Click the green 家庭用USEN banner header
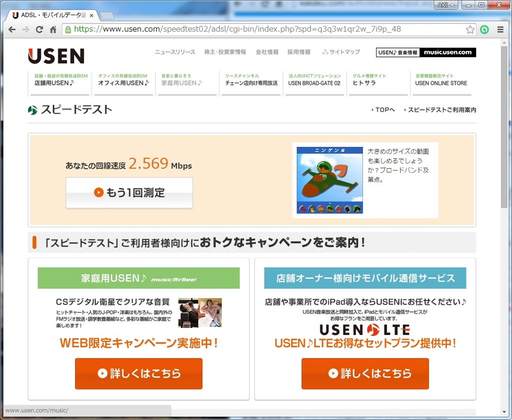Viewport: 512px width, 420px height. click(x=139, y=278)
